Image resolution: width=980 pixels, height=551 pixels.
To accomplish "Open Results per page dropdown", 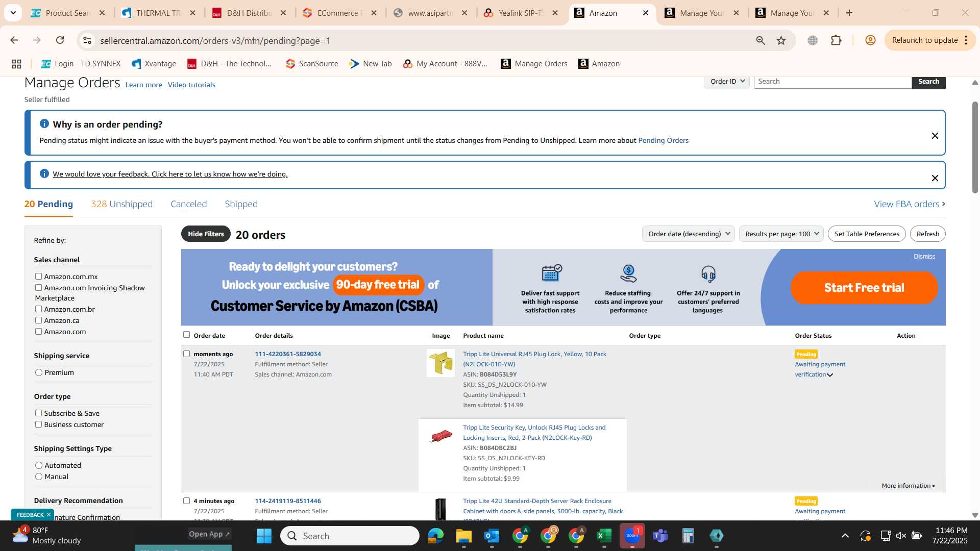I will 781,234.
